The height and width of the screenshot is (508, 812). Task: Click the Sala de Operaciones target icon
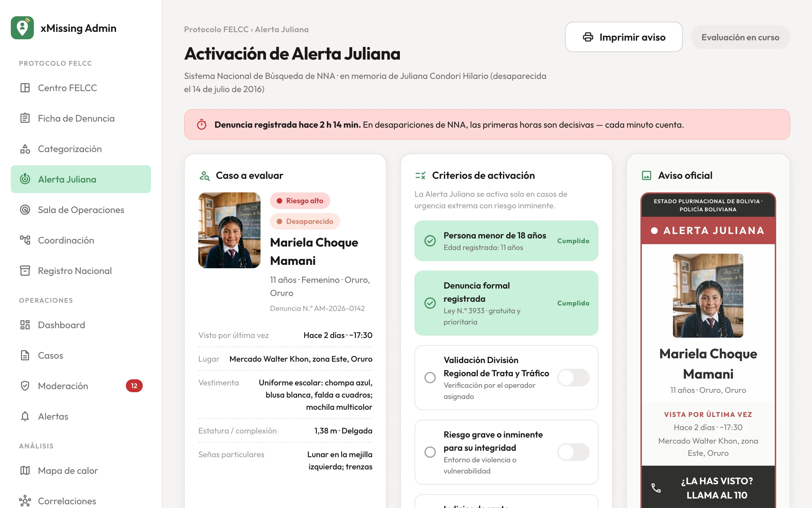tap(25, 210)
